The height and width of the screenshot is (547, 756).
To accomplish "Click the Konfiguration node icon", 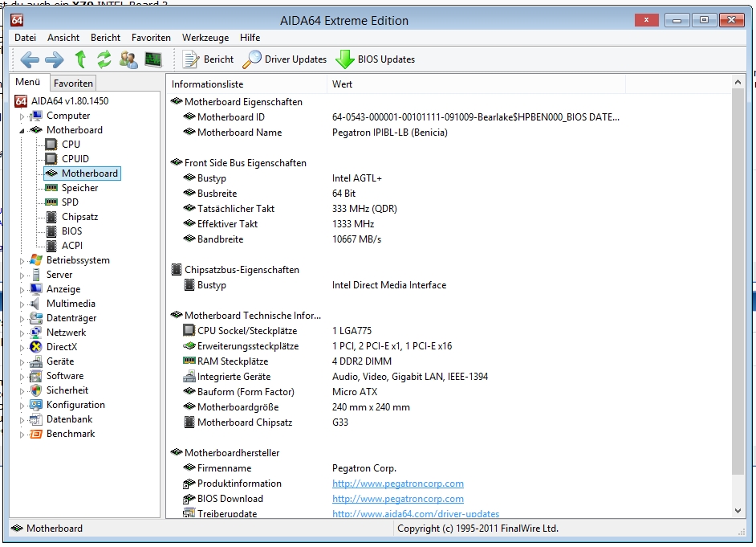I will click(36, 405).
